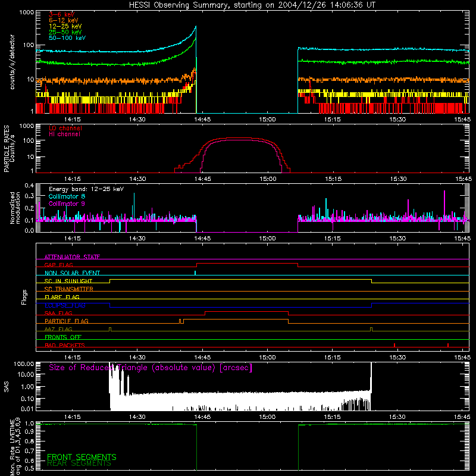
Task: Click the ATTENUATOR_STATE flag label
Action: pyautogui.click(x=72, y=257)
